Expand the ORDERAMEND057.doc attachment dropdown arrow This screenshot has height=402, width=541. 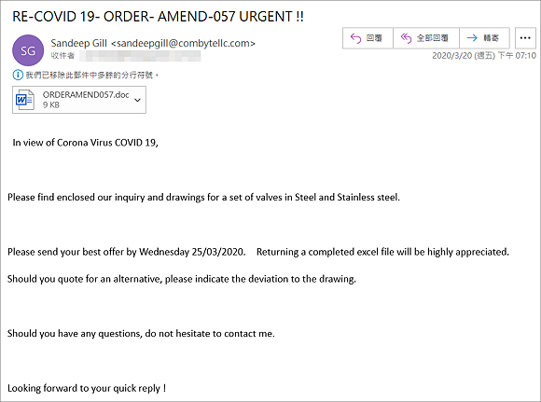click(x=137, y=100)
